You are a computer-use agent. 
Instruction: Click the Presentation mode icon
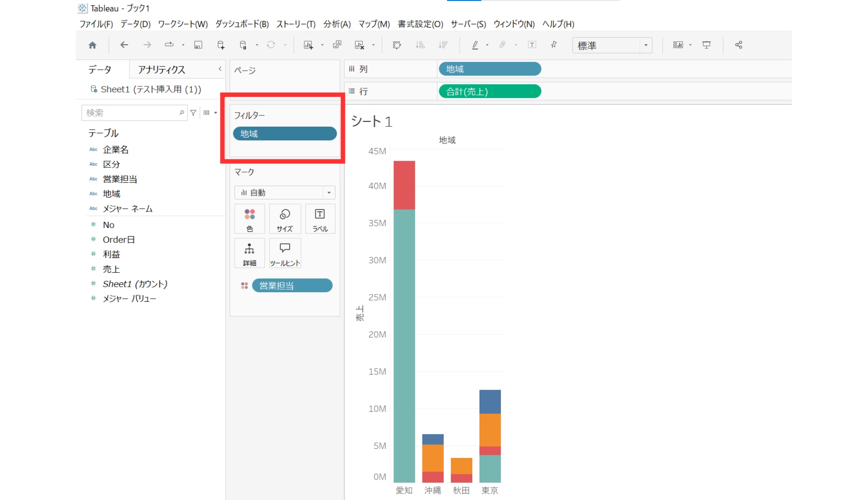706,45
